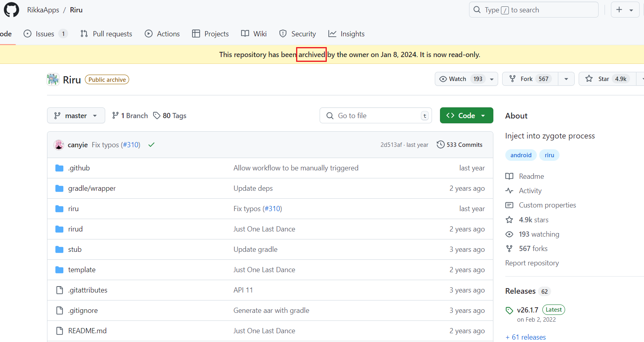Open the v26.1.7 release

pos(528,310)
